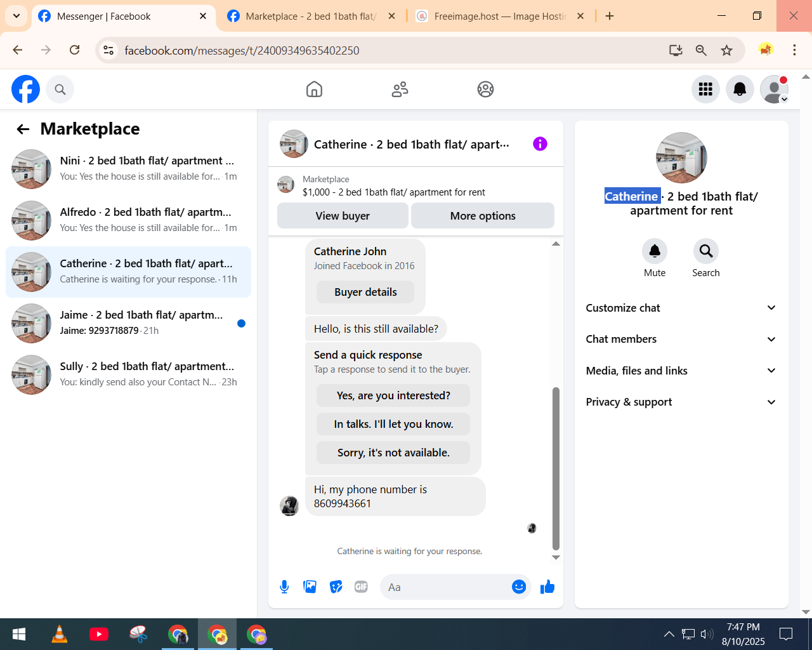Open the Windows notification center icon
Screen dimensions: 812x650
[x=786, y=634]
